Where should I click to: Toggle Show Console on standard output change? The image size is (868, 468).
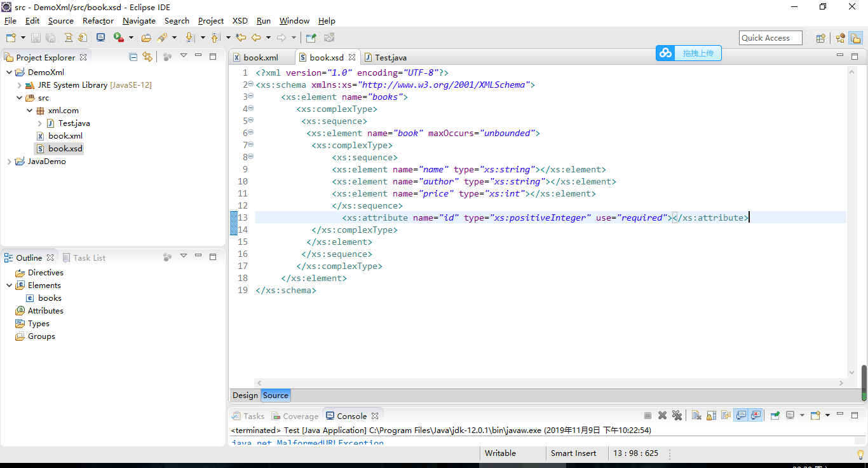[x=741, y=415]
